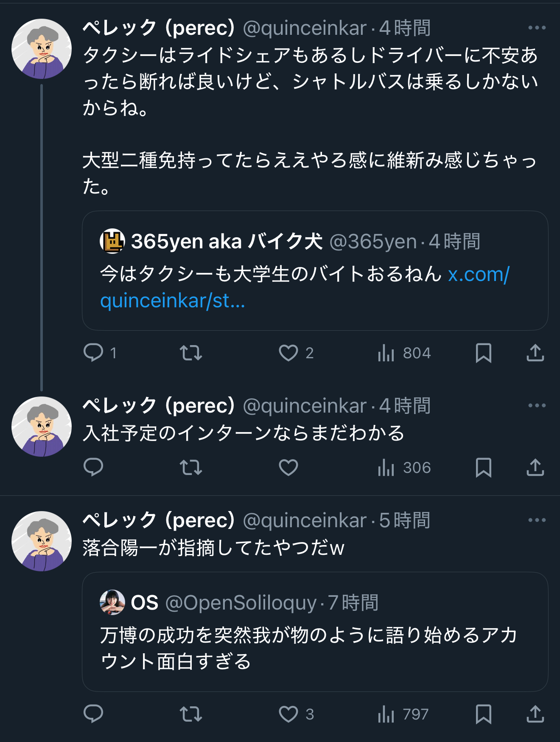
Task: Share the tweet with 306 views
Action: (x=535, y=467)
